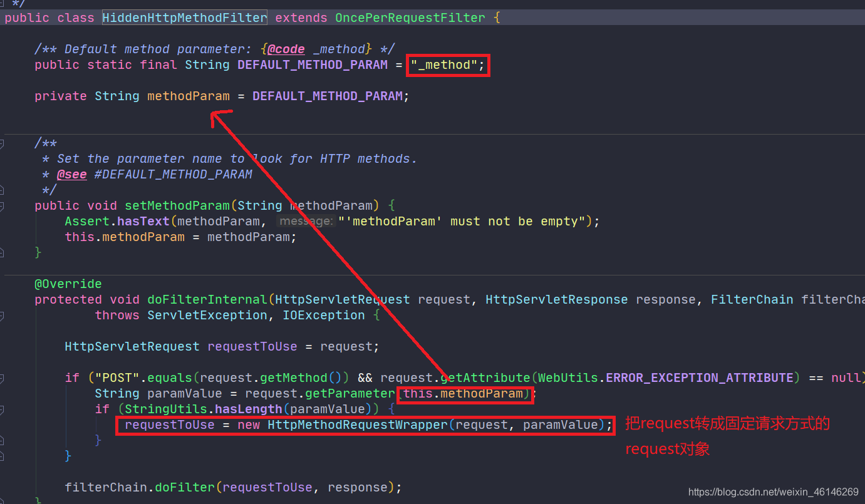865x504 pixels.
Task: Collapse the "POST".equals if-block fold marker
Action: [2, 378]
